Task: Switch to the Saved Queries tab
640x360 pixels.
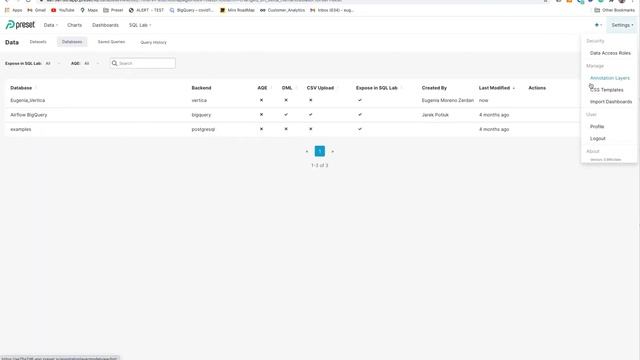Action: [x=111, y=42]
